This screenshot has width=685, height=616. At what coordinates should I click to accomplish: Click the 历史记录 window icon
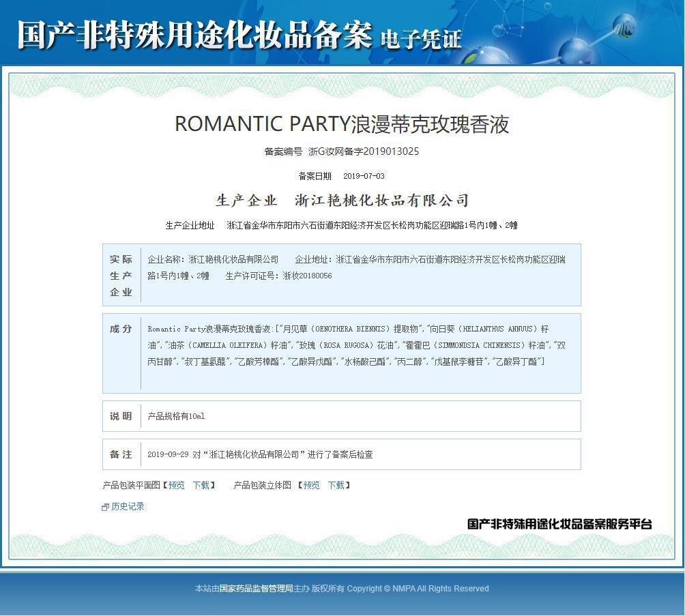click(x=105, y=507)
